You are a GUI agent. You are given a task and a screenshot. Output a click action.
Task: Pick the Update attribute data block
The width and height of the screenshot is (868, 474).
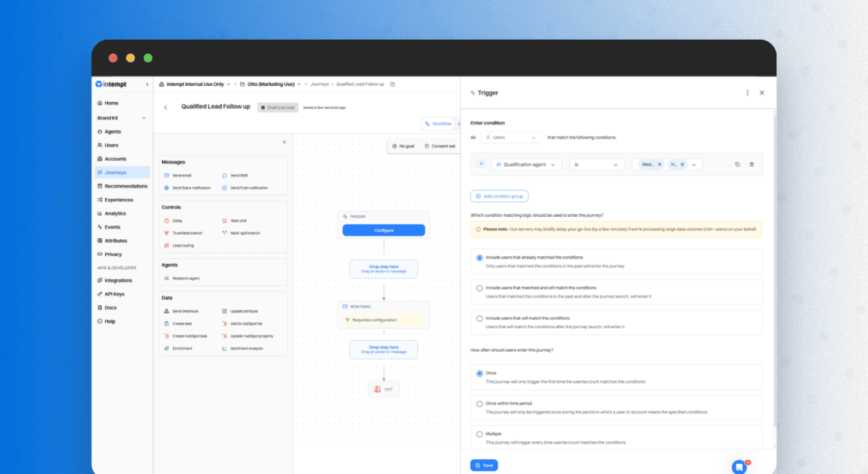pyautogui.click(x=240, y=311)
